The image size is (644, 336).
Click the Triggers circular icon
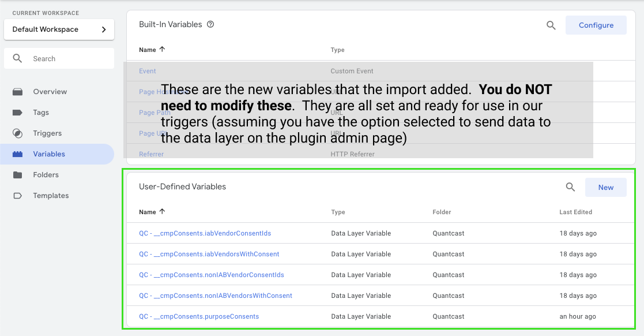(x=18, y=133)
